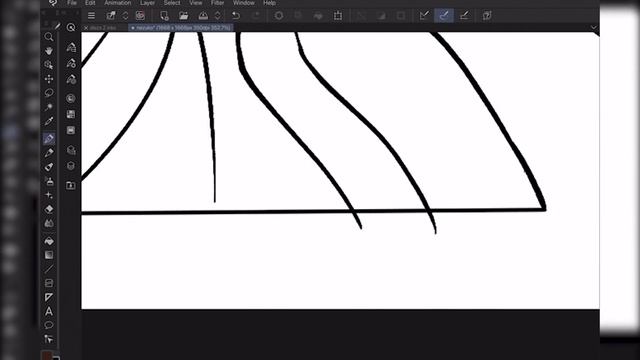Select the Frame border tool
Viewport: 640px width, 360px height.
(49, 283)
